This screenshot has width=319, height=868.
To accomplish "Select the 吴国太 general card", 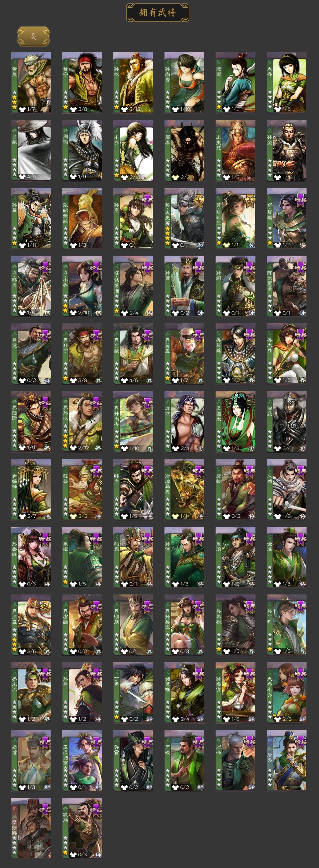I will click(235, 421).
